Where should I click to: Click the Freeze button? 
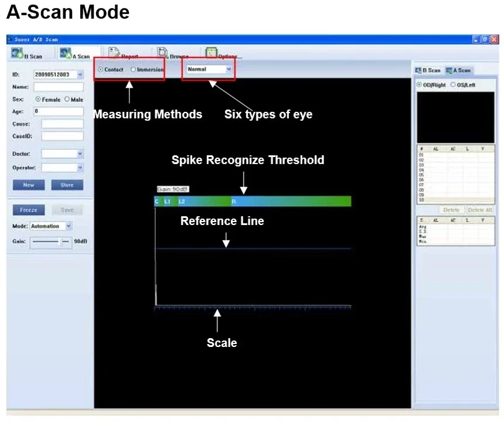pos(29,210)
